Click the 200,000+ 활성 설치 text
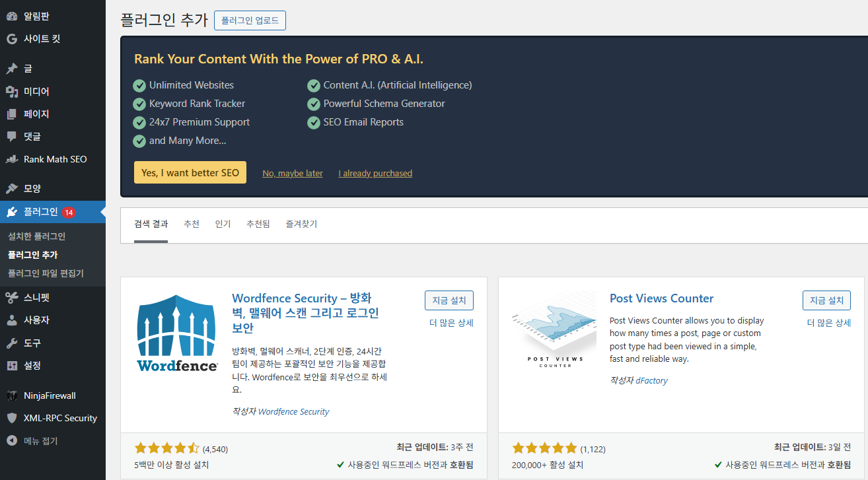 (548, 465)
